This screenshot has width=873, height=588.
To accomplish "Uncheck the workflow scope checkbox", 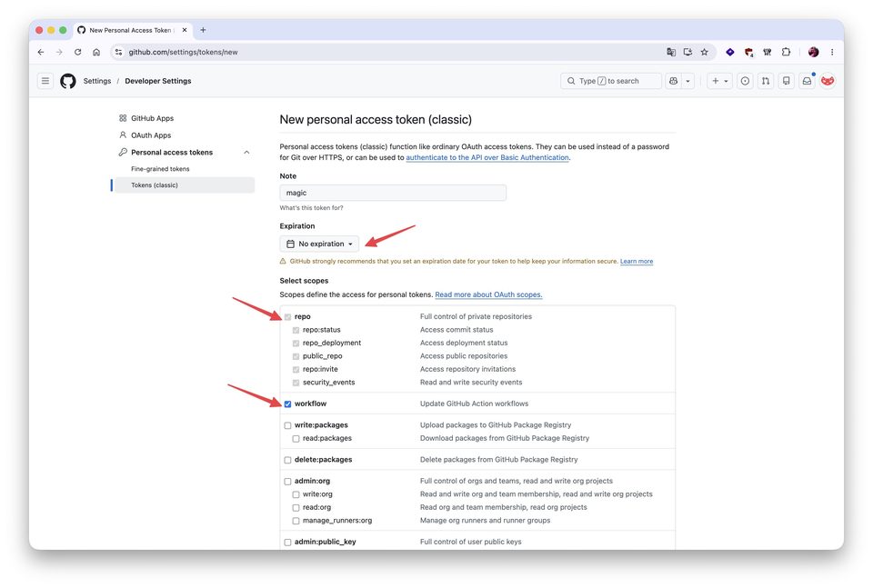I will coord(288,404).
